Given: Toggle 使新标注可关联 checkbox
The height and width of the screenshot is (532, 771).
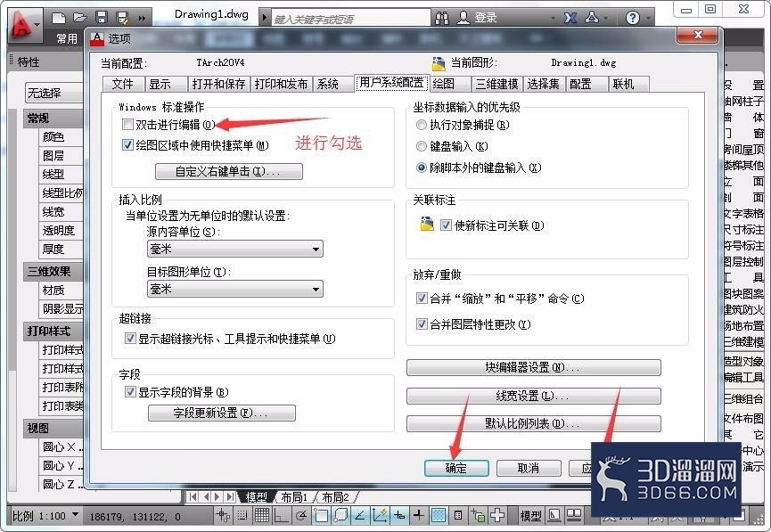Looking at the screenshot, I should pos(446,225).
